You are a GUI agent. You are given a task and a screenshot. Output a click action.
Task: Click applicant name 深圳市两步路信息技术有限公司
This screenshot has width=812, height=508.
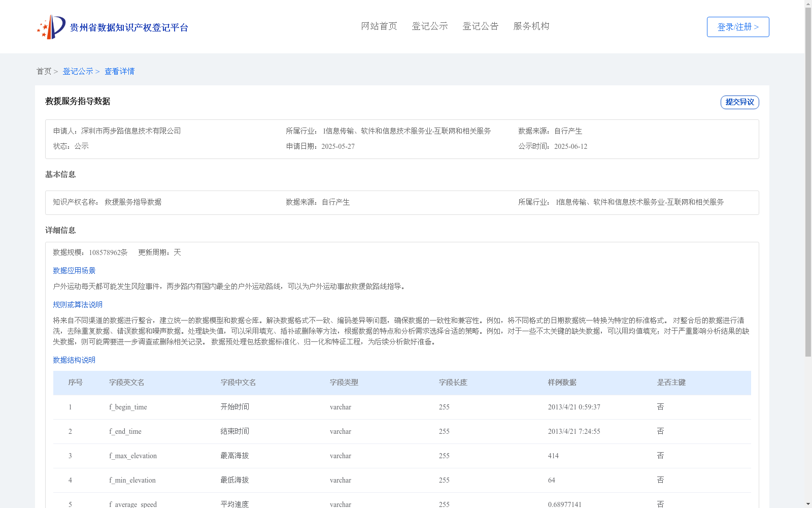(131, 131)
